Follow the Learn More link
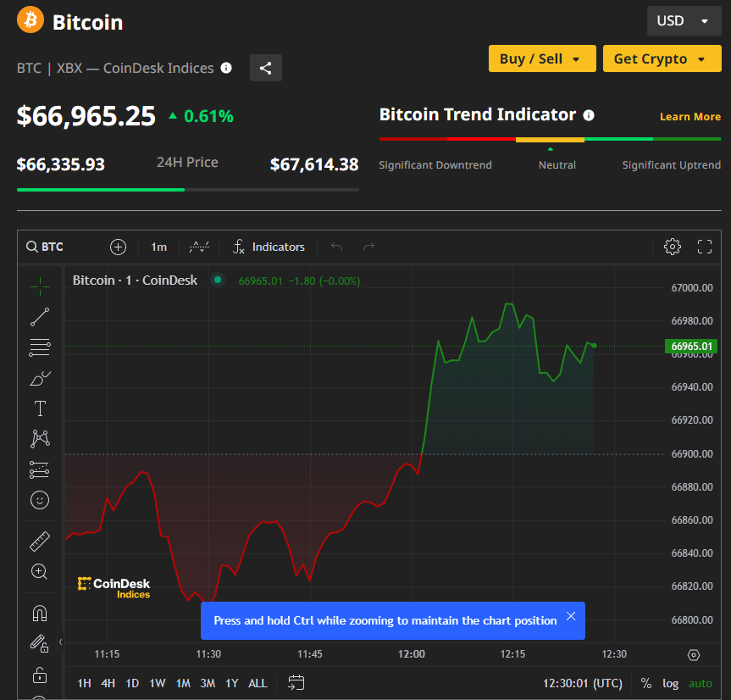Image resolution: width=731 pixels, height=700 pixels. coord(690,117)
